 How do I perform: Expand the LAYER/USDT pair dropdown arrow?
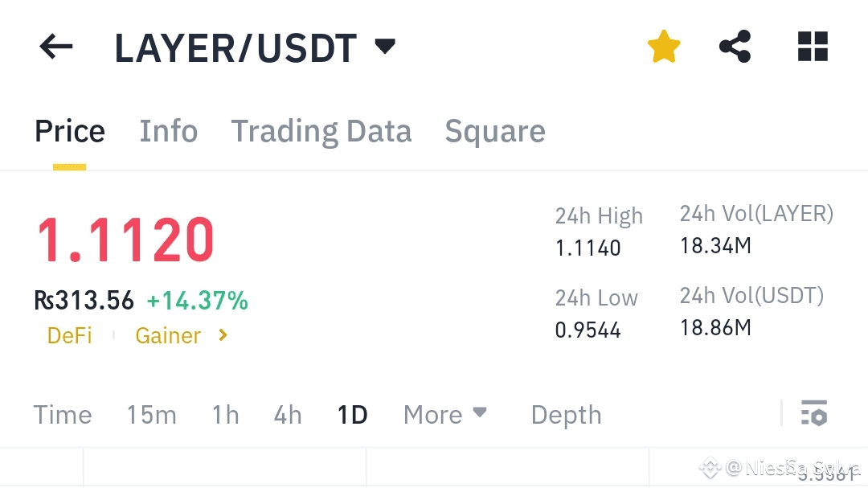click(385, 47)
